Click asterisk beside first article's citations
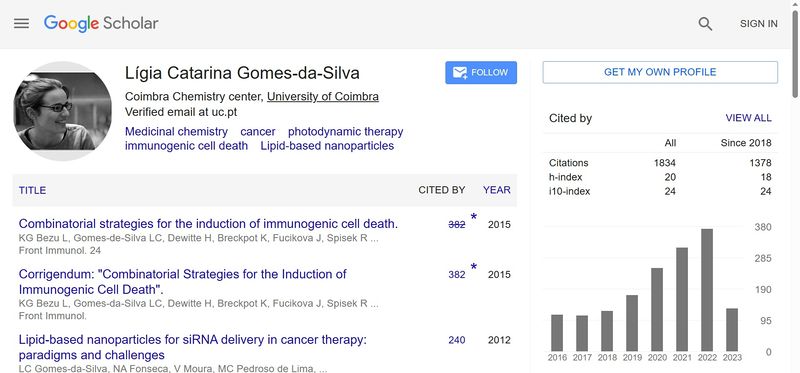This screenshot has width=800, height=373. coord(473,217)
